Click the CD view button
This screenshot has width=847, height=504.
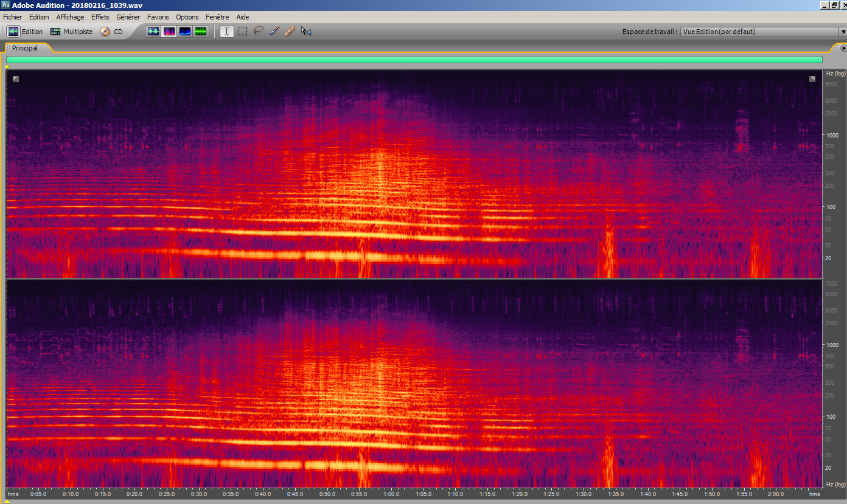(112, 32)
